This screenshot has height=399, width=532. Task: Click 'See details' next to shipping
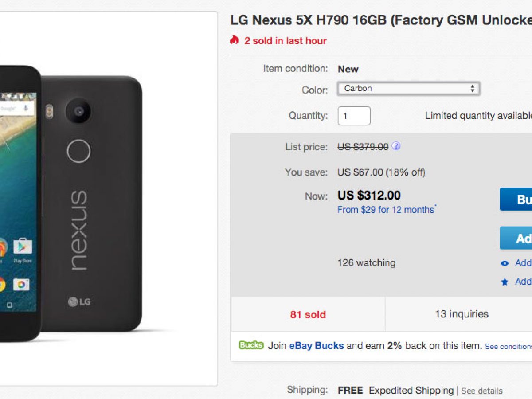click(x=482, y=391)
